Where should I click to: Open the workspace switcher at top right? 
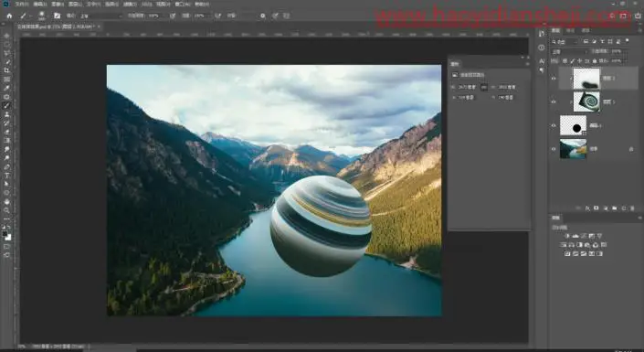click(x=624, y=16)
